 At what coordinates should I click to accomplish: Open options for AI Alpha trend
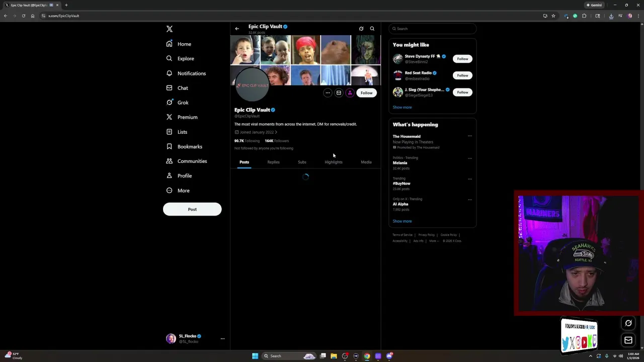coord(470,200)
